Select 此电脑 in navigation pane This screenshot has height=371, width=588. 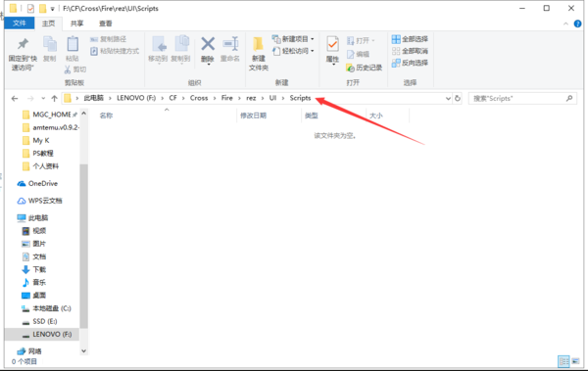tap(32, 217)
